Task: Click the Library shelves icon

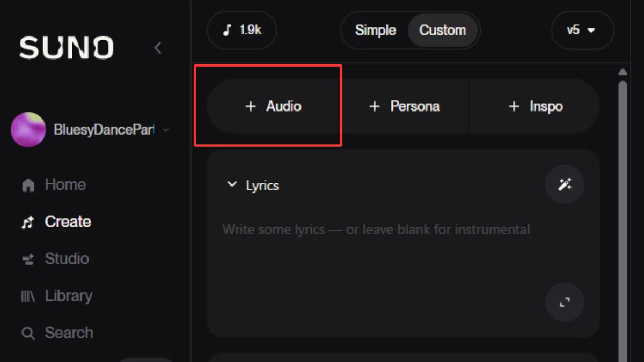Action: [28, 297]
